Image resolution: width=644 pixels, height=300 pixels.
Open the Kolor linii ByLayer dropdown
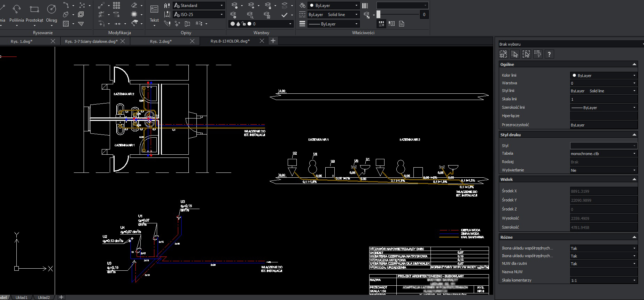coord(634,76)
